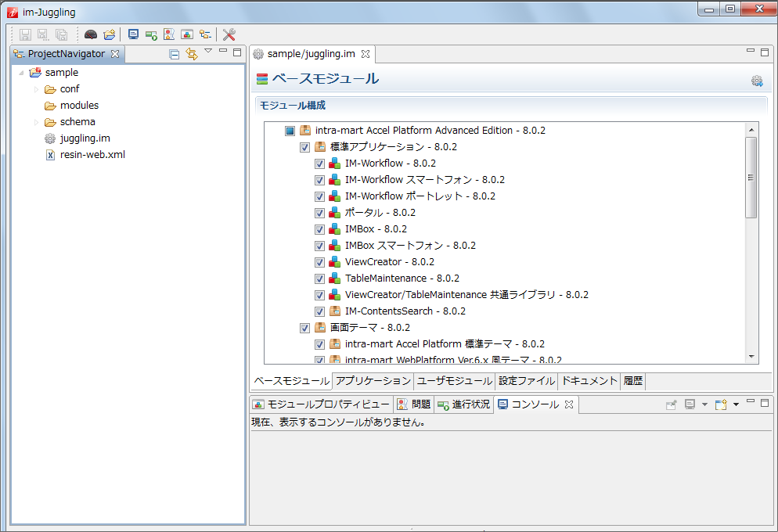Click the Open Console icon
Image resolution: width=778 pixels, height=532 pixels.
[x=720, y=404]
